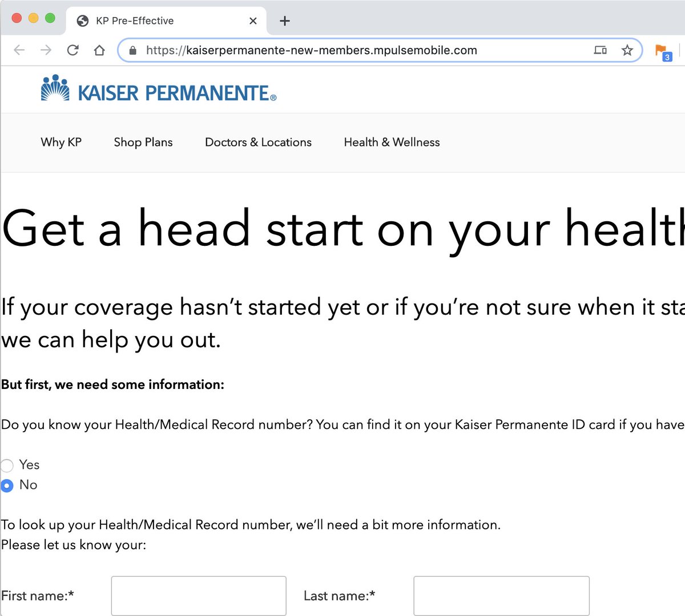The width and height of the screenshot is (685, 616).
Task: Open the Health & Wellness menu item
Action: click(392, 143)
